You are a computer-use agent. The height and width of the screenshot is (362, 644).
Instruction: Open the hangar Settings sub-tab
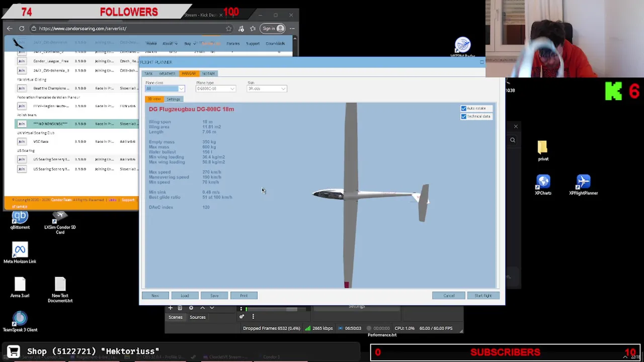173,99
